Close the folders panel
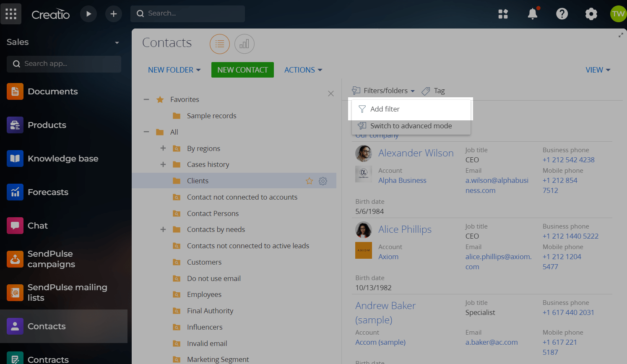The width and height of the screenshot is (627, 364). (x=331, y=94)
